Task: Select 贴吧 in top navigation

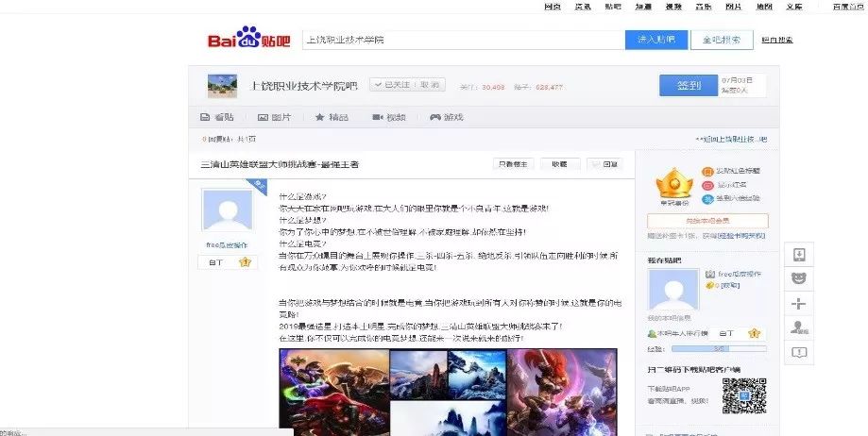Action: (x=613, y=7)
